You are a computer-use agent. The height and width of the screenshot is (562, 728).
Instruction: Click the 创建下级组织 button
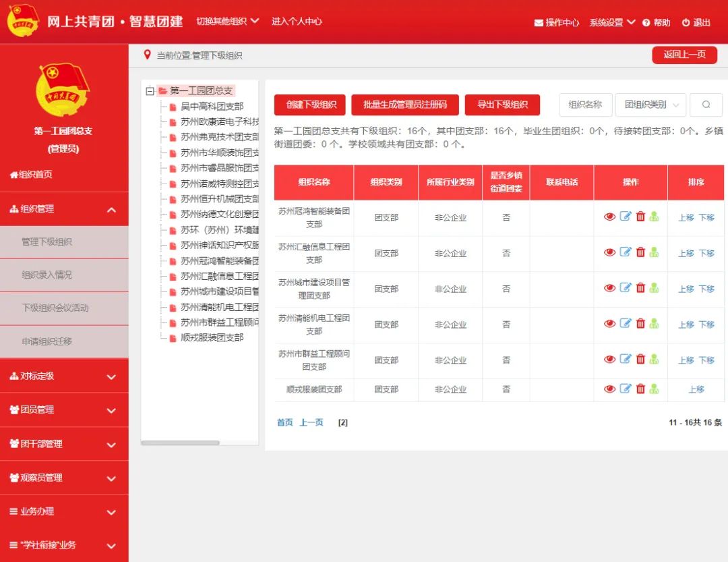coord(310,105)
